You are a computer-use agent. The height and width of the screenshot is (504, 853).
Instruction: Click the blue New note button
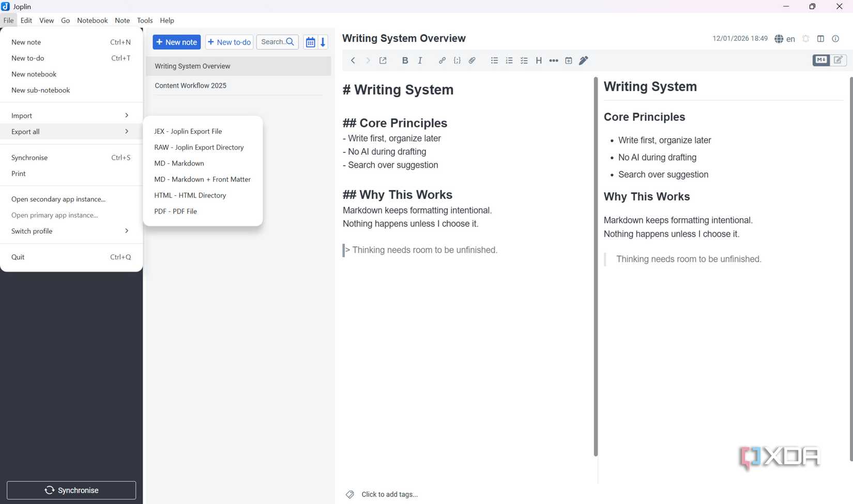(176, 42)
